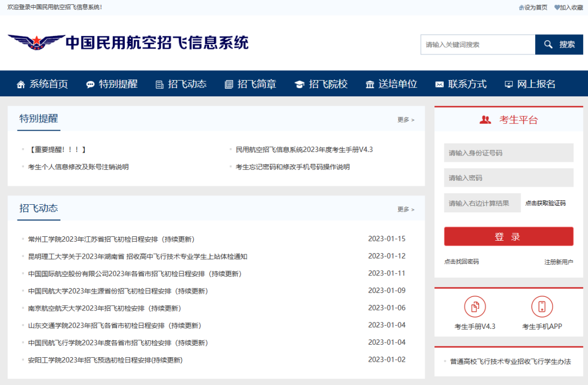
Task: Click the house icon beside 系统首页
Action: [21, 84]
